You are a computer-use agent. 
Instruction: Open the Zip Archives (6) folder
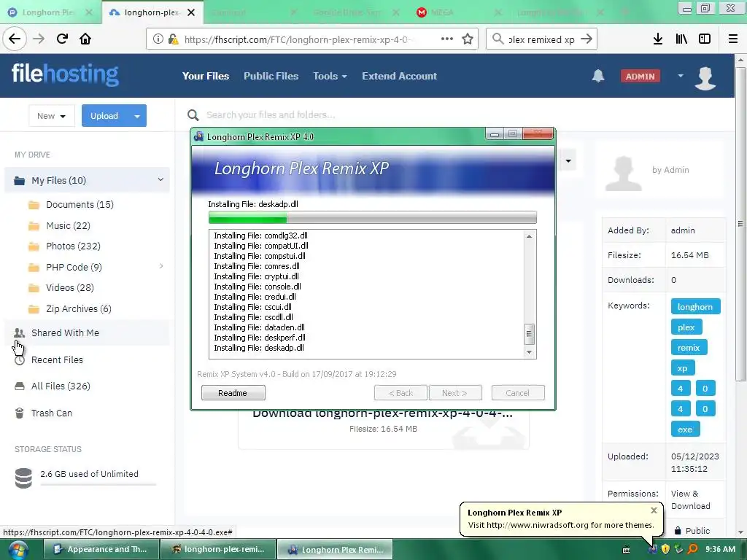point(79,308)
